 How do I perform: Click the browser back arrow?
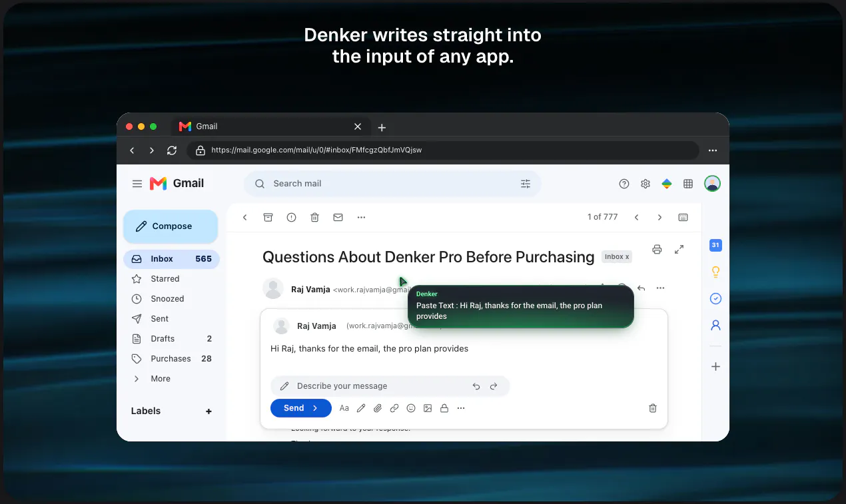pyautogui.click(x=132, y=150)
